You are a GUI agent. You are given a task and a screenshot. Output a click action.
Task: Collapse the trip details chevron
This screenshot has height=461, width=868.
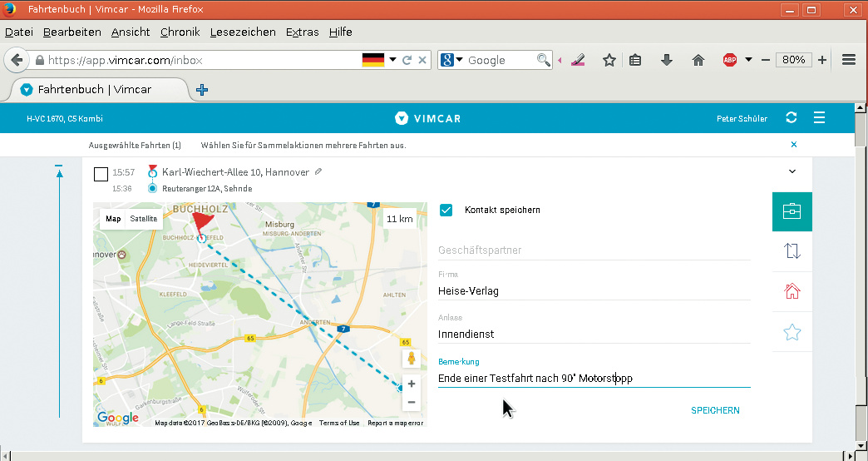(792, 172)
